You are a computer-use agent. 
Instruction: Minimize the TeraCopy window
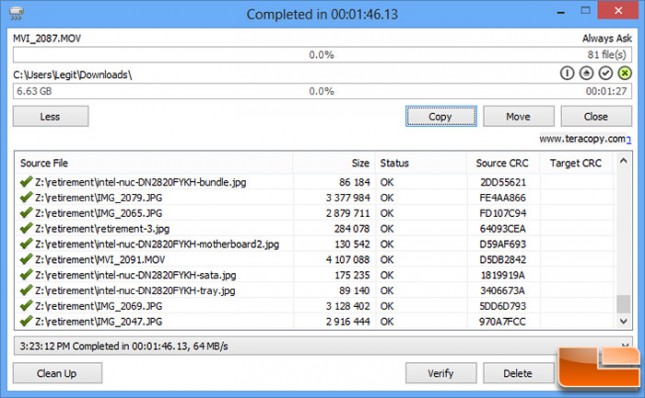tap(560, 13)
